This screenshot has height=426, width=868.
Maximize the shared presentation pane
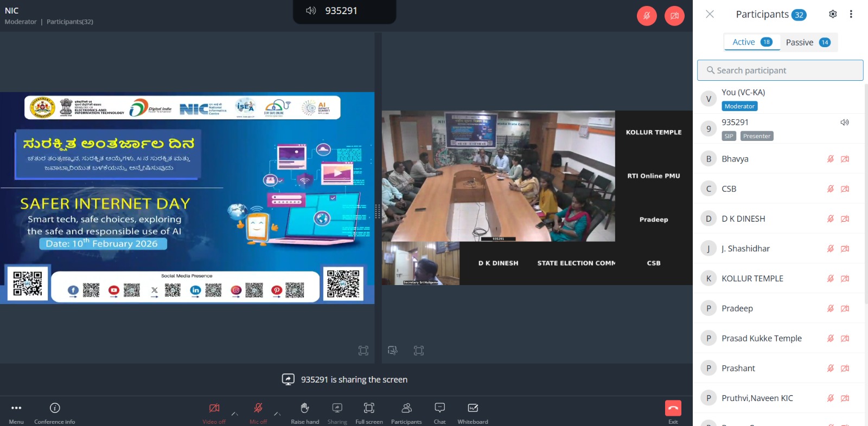click(363, 351)
